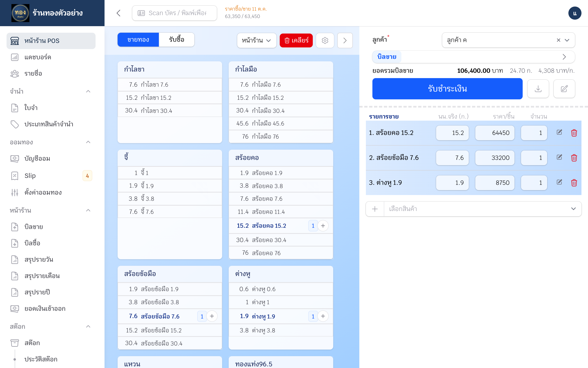Add one more ต่างหู 1.9 with plus
588x368 pixels.
point(323,316)
